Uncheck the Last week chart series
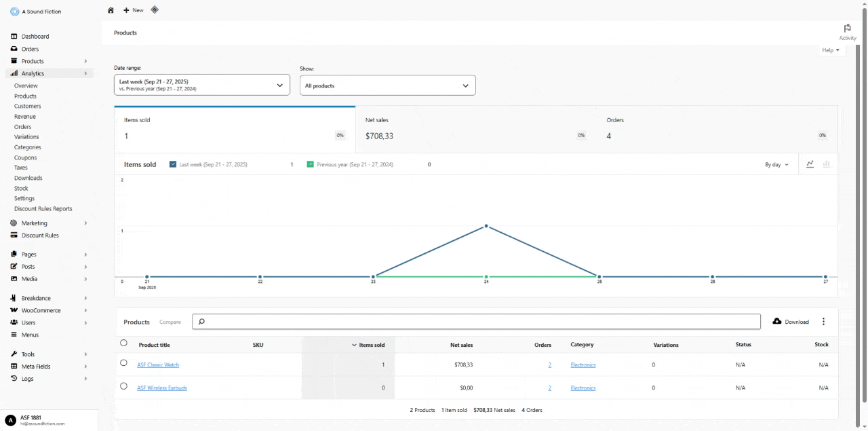868x431 pixels. pos(174,164)
